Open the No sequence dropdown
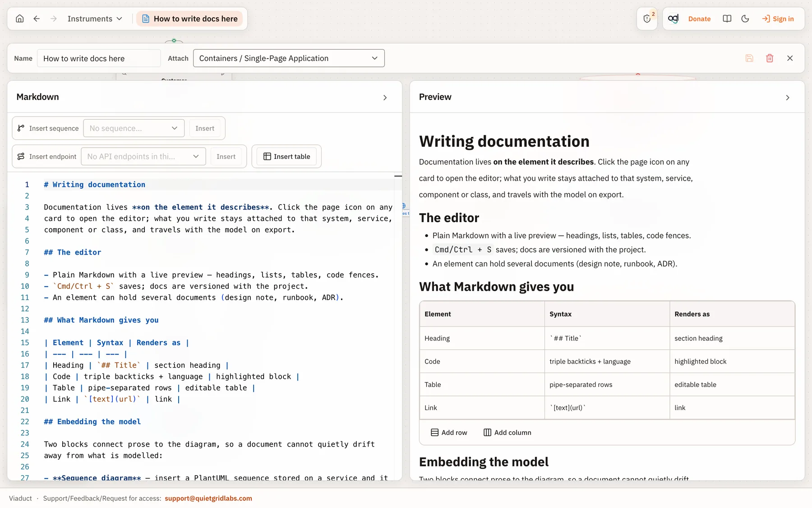 [134, 128]
